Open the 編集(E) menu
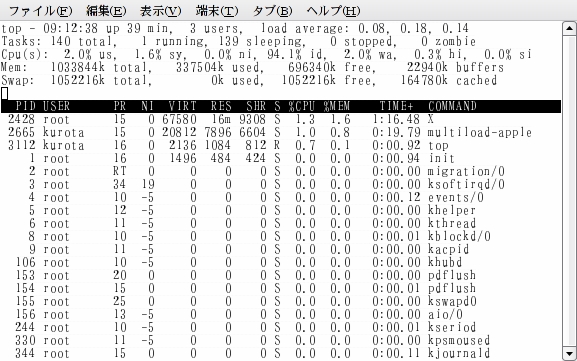The image size is (577, 361). (106, 11)
